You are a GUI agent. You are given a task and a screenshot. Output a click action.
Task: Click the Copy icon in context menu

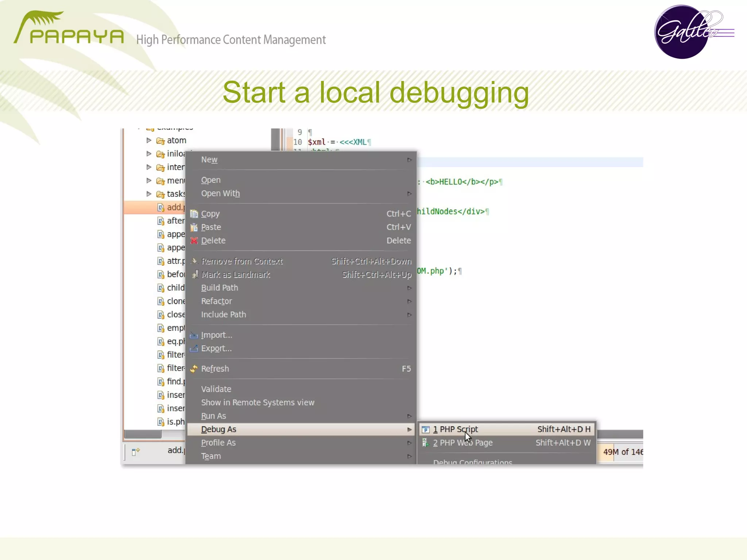(x=194, y=214)
